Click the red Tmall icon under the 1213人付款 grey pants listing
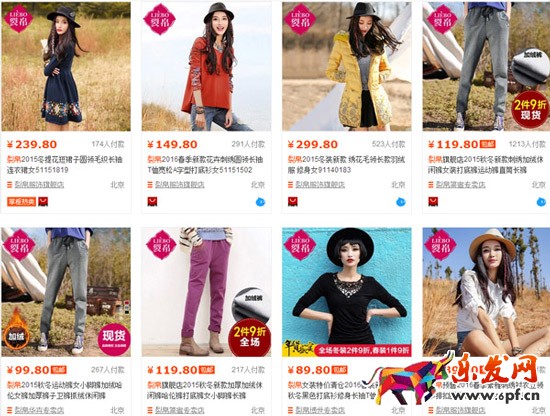 433,202
